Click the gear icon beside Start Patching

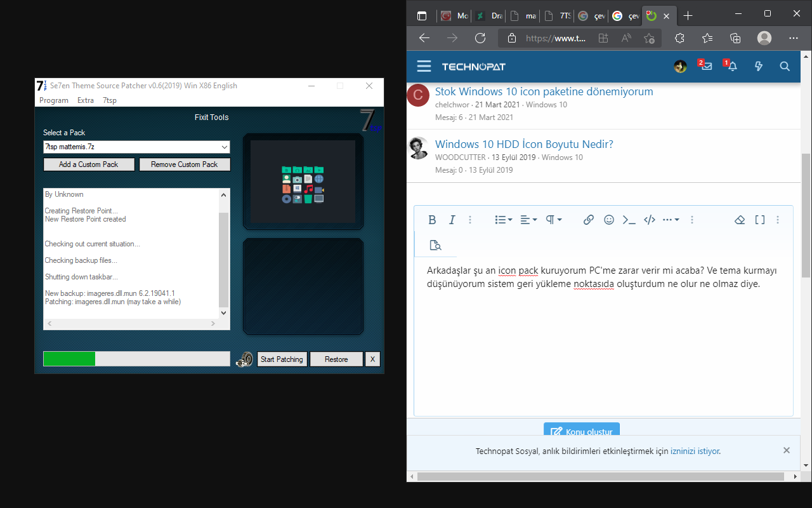(244, 360)
